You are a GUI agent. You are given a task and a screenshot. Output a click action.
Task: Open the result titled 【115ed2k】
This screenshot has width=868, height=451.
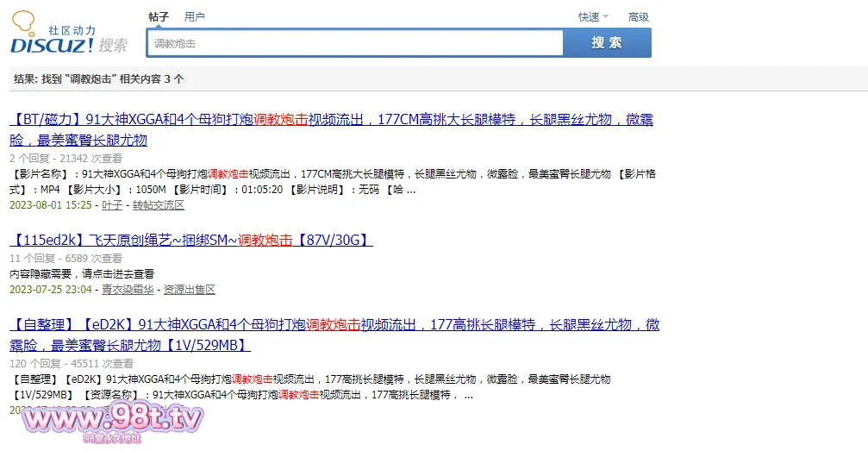(x=191, y=240)
